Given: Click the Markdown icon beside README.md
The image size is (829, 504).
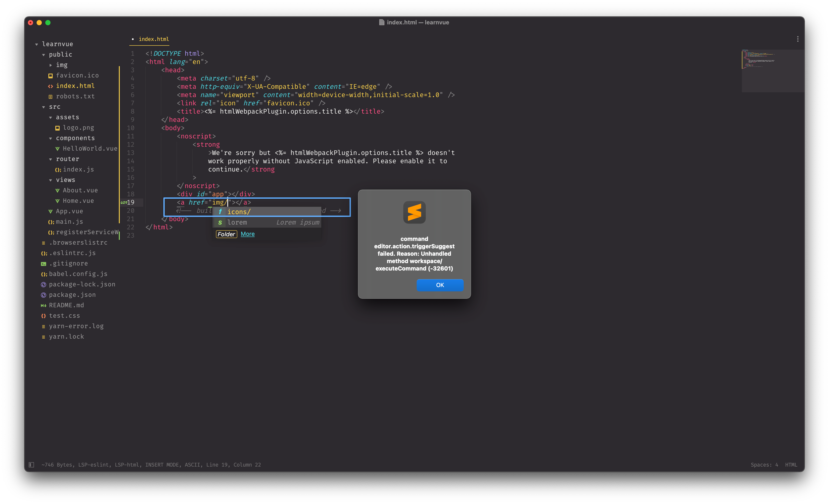Looking at the screenshot, I should [x=43, y=305].
